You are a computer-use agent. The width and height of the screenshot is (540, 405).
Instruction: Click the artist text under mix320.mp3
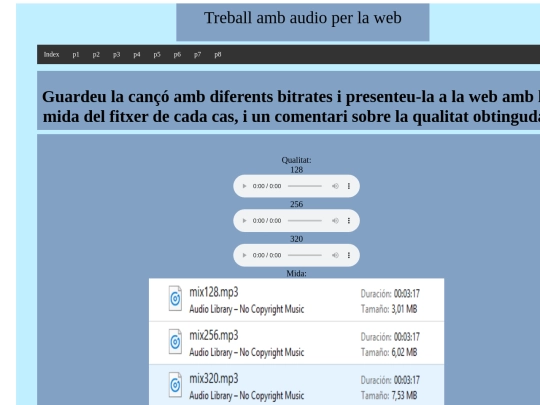(x=247, y=395)
